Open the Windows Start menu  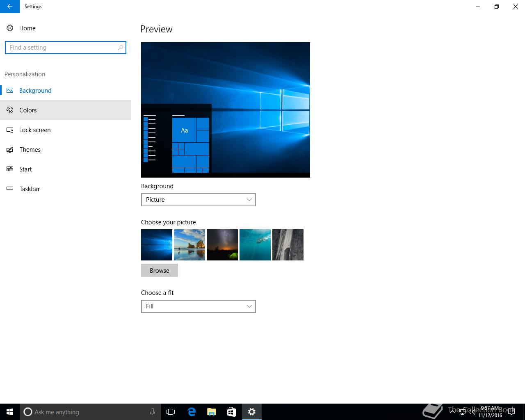coord(10,412)
